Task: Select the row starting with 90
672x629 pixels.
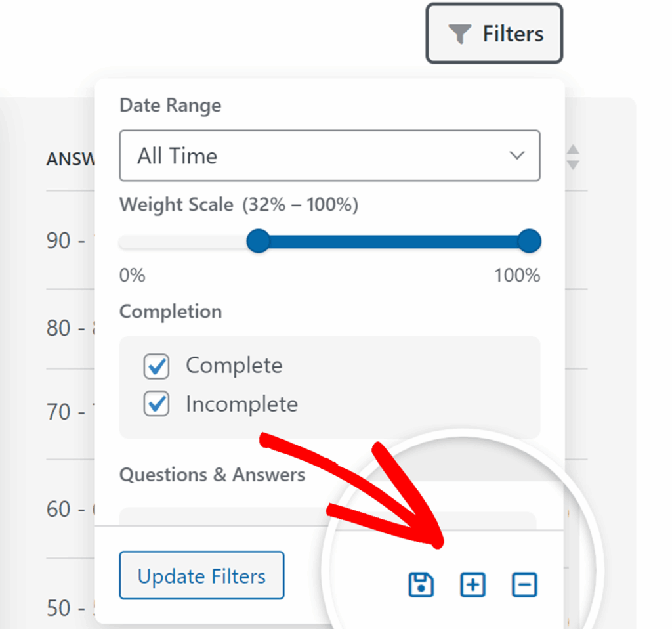Action: [67, 241]
